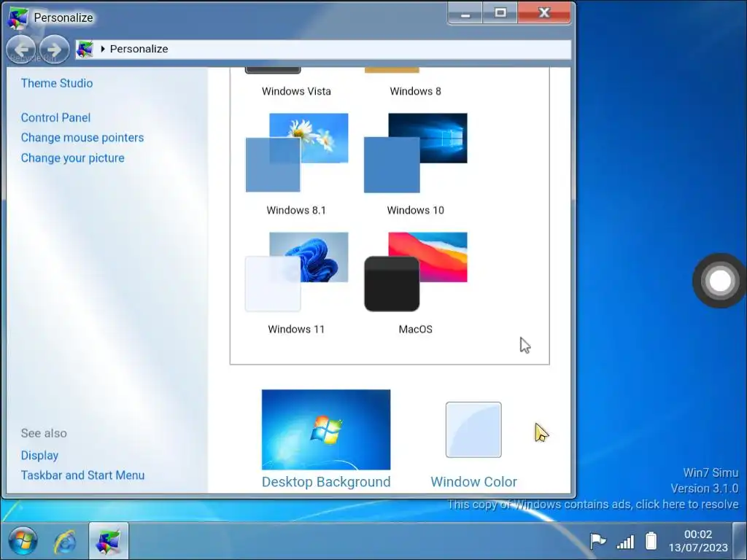
Task: Click Change mouse pointers link
Action: click(82, 138)
